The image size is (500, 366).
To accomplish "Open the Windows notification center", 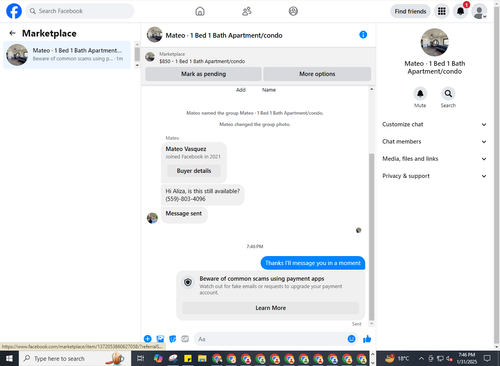I will [487, 358].
